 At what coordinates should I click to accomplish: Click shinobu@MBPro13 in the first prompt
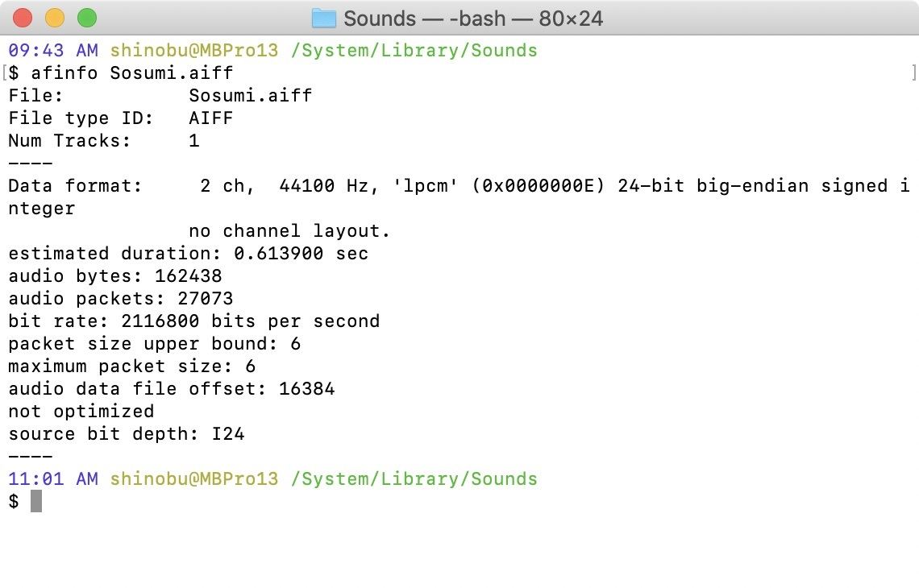(x=194, y=51)
